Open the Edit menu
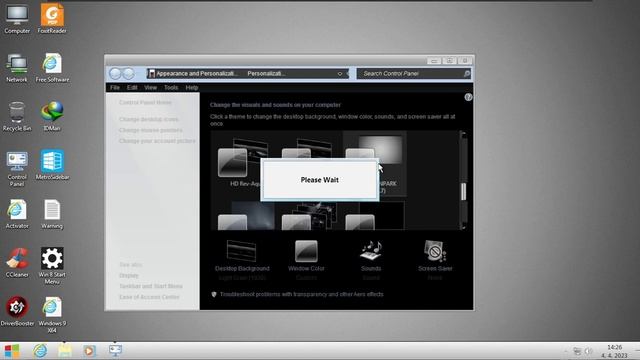Viewport: 640px width, 360px height. point(132,87)
